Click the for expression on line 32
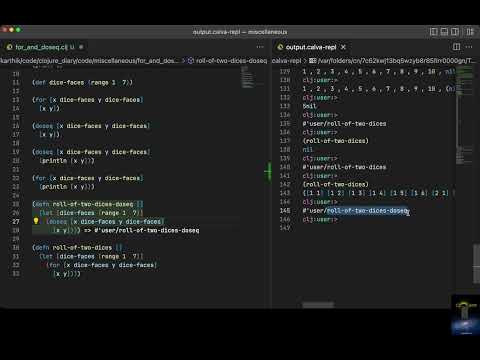 tap(101, 265)
